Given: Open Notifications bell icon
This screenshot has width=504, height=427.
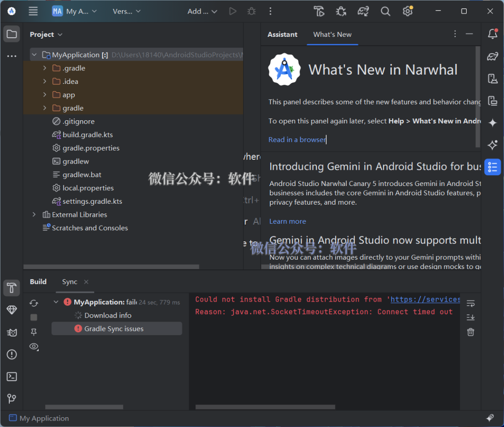Looking at the screenshot, I should [492, 34].
